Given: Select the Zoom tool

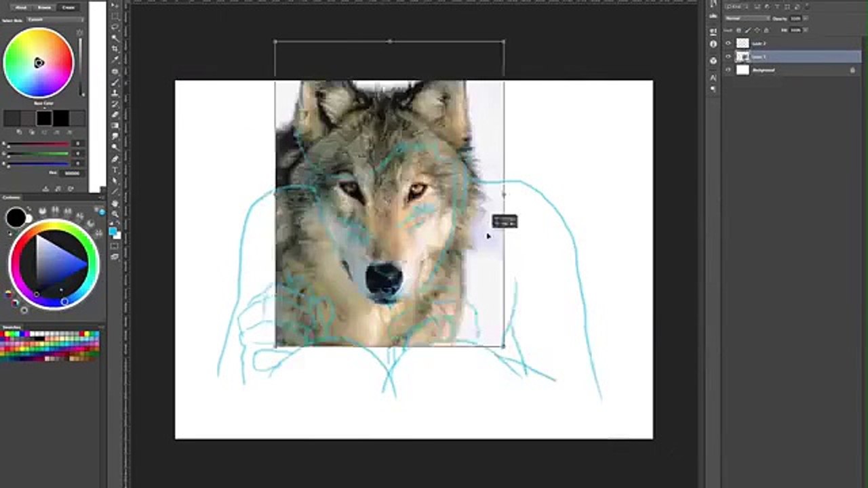Looking at the screenshot, I should 115,214.
